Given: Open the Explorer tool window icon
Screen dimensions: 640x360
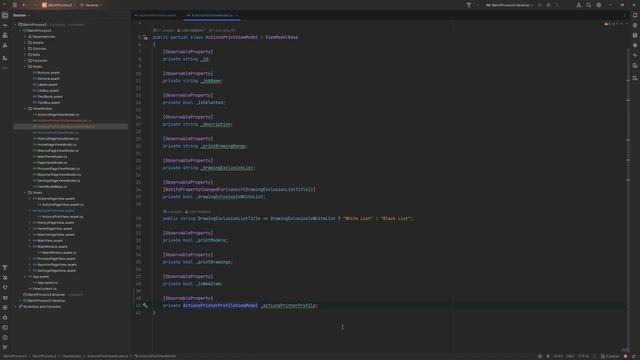Looking at the screenshot, I should click(x=5, y=15).
